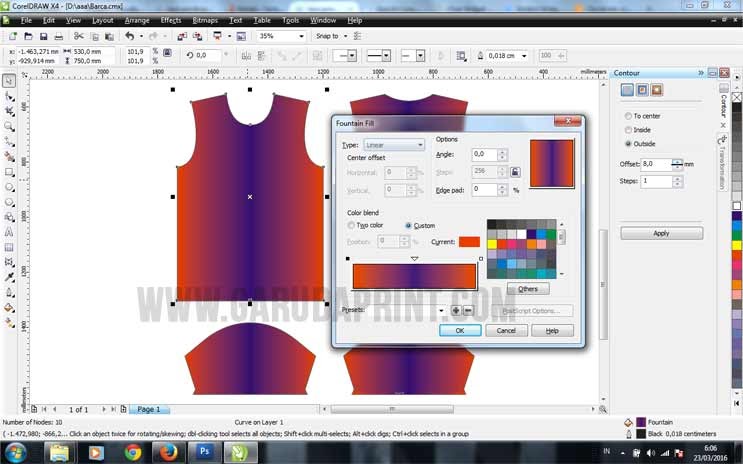Viewport: 743px width, 464px height.
Task: Select the Fill bucket tool
Action: (9, 308)
